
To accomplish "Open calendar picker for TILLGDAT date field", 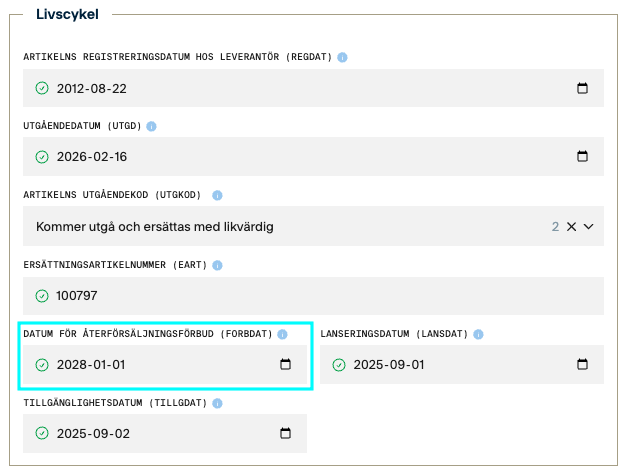I will tap(285, 434).
